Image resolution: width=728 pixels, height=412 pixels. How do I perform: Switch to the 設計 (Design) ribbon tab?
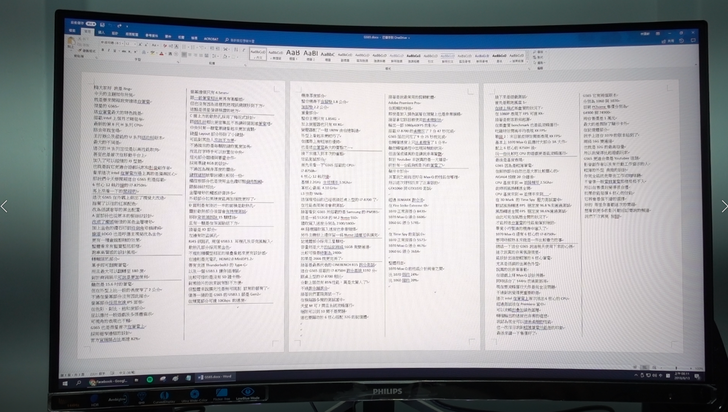(115, 33)
